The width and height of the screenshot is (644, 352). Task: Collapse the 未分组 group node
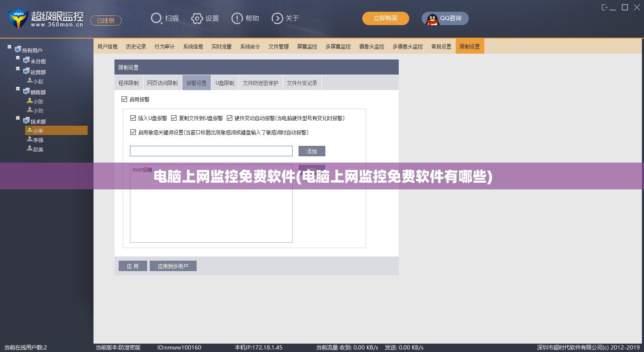(18, 58)
